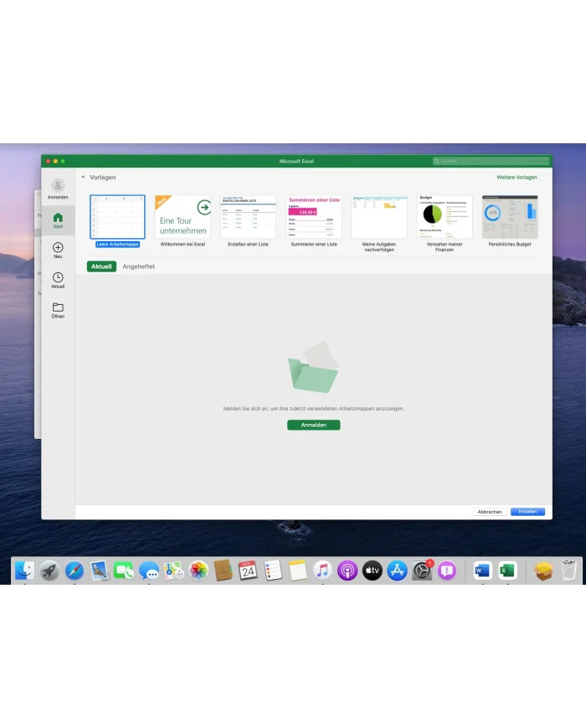This screenshot has height=728, width=586.
Task: Open FaceTime from the dock
Action: (124, 571)
